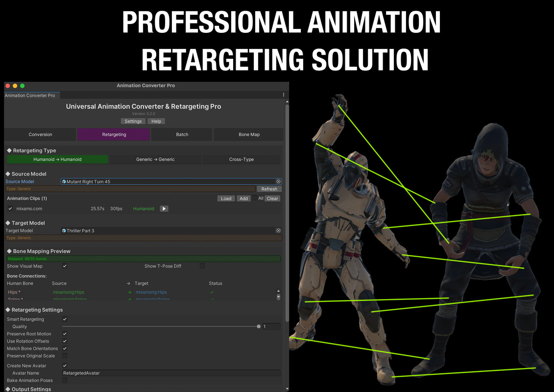This screenshot has height=392, width=554.
Task: Click the Mutant Right Turn 45 prefab icon
Action: pos(64,181)
